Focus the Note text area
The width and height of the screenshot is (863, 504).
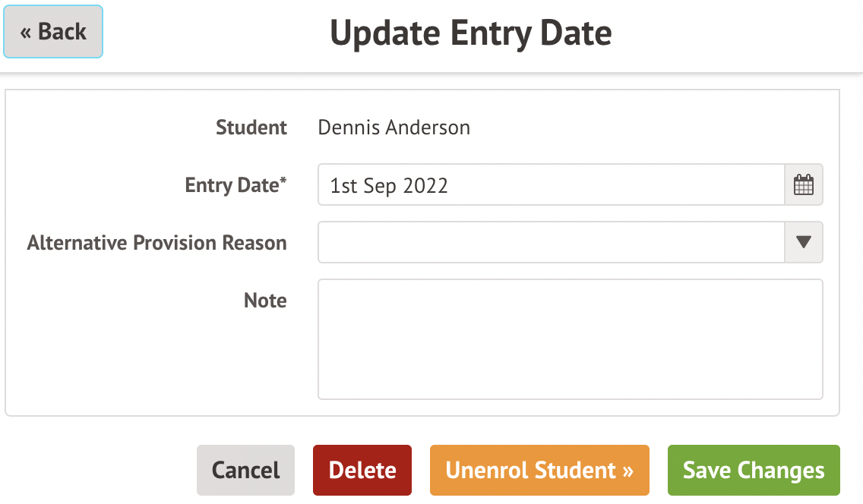click(x=571, y=339)
